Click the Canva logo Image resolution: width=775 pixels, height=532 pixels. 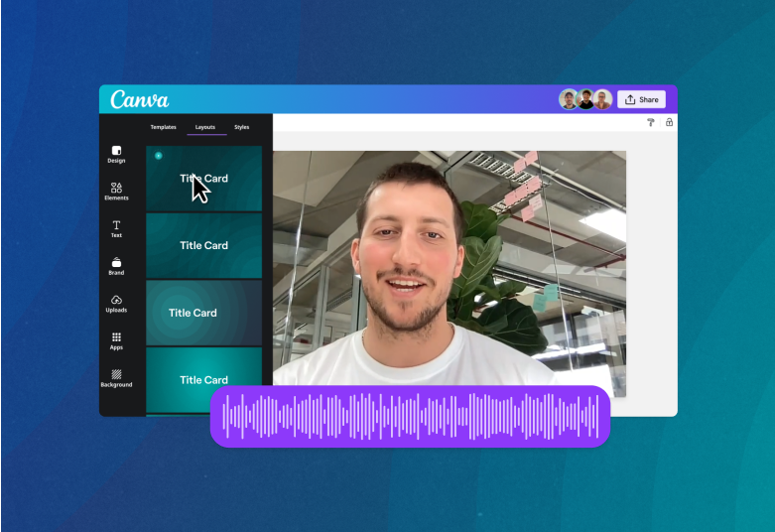pos(139,99)
